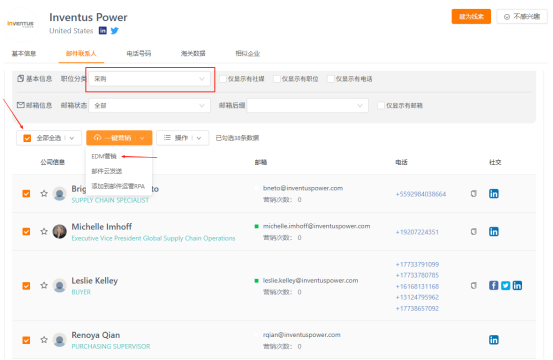Click michelle.imhoff@inventuspower.com email
This screenshot has height=360, width=553.
316,226
